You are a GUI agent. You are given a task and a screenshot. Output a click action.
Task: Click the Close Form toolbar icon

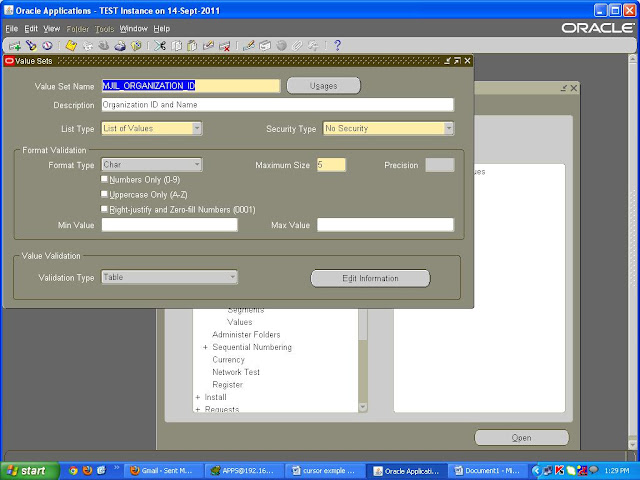[136, 46]
